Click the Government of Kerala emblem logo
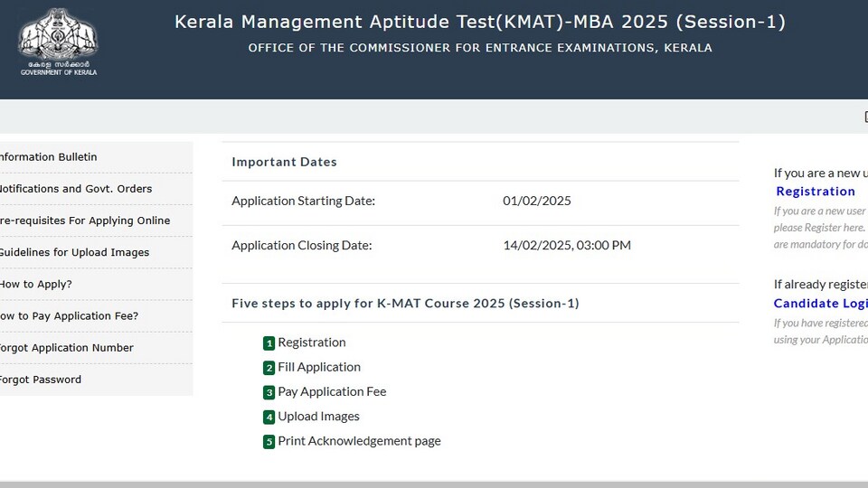This screenshot has height=488, width=868. point(58,42)
